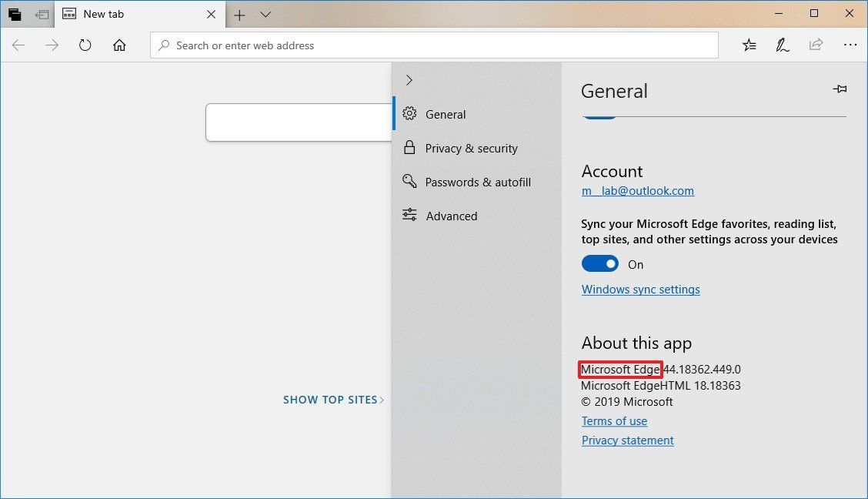Click the Add notes pen icon
Image resolution: width=868 pixels, height=499 pixels.
point(783,45)
